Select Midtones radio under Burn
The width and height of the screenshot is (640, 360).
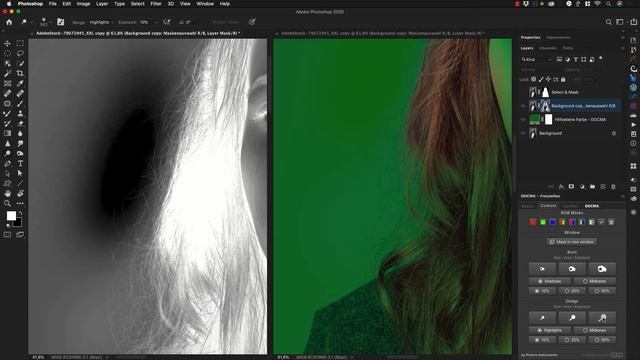point(594,281)
